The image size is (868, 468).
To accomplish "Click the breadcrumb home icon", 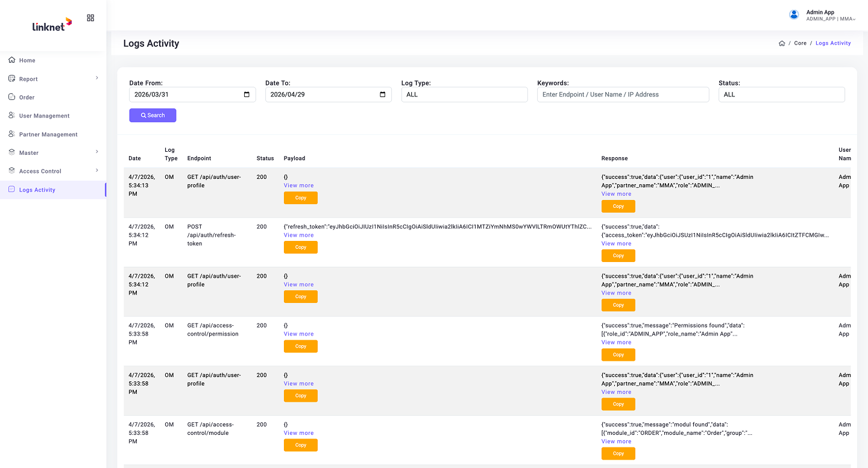I will point(782,43).
